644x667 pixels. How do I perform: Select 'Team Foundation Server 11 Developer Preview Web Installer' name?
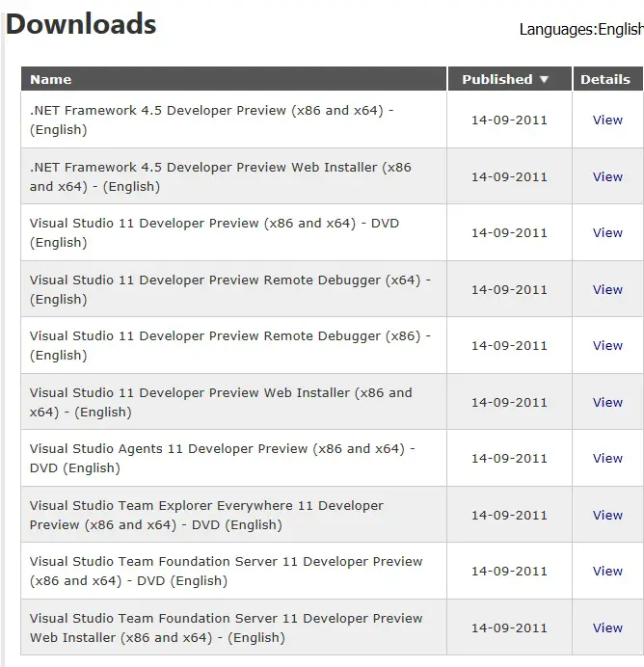(x=226, y=627)
